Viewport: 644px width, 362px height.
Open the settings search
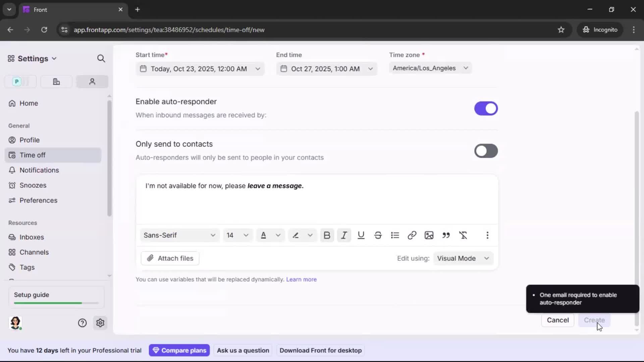(101, 58)
